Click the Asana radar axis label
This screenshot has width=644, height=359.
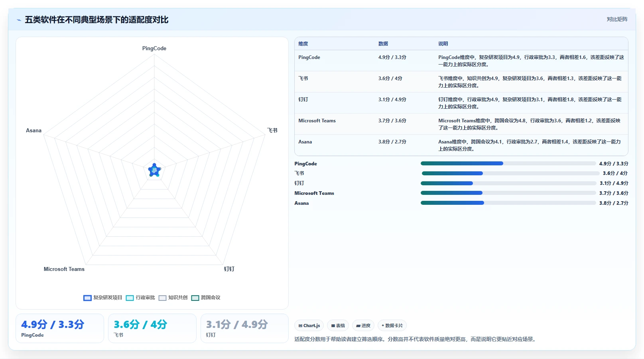point(33,130)
